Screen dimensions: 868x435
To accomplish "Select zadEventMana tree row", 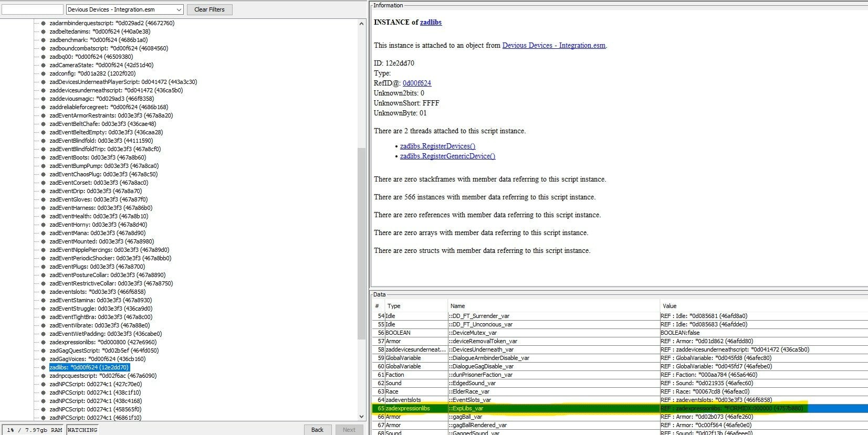I will pos(98,233).
